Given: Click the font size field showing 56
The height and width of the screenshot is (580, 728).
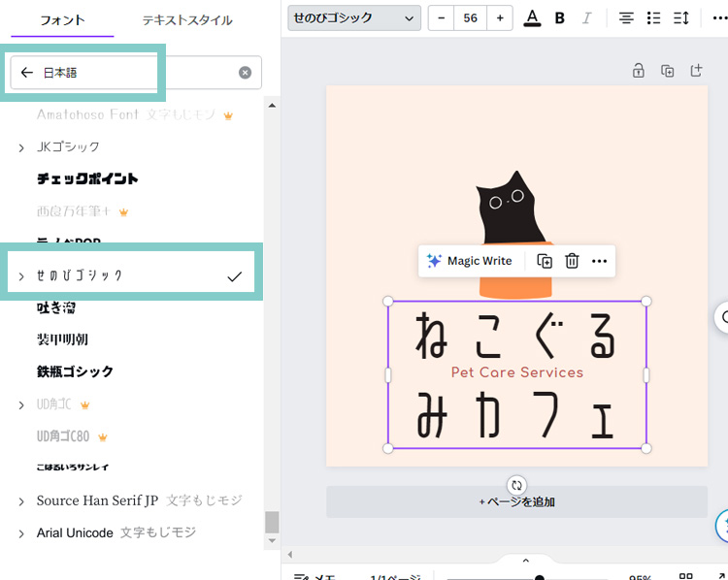Looking at the screenshot, I should 471,18.
